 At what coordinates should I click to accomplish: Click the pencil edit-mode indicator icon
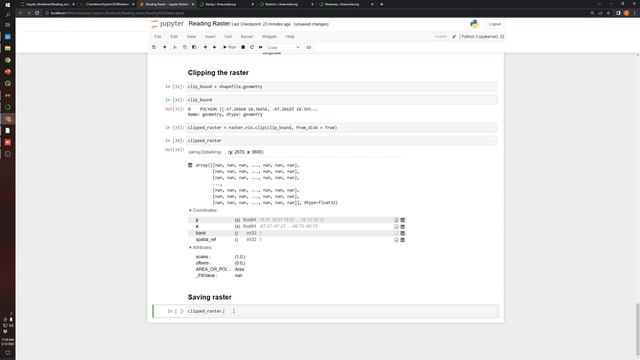(454, 37)
